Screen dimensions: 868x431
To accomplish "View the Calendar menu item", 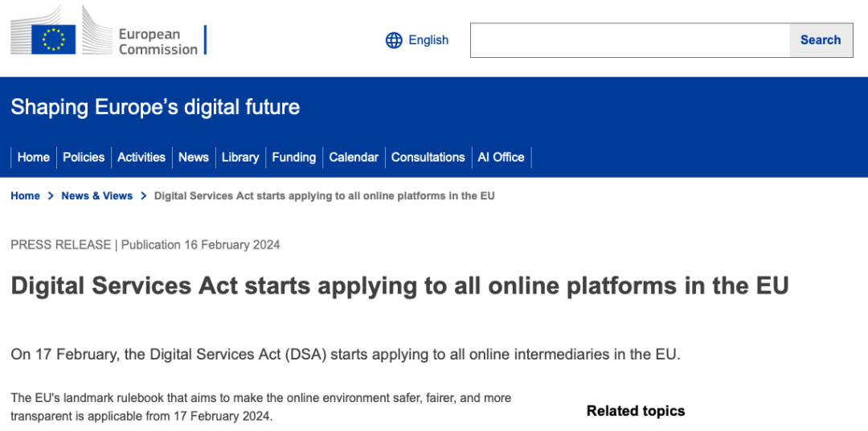I will 354,158.
